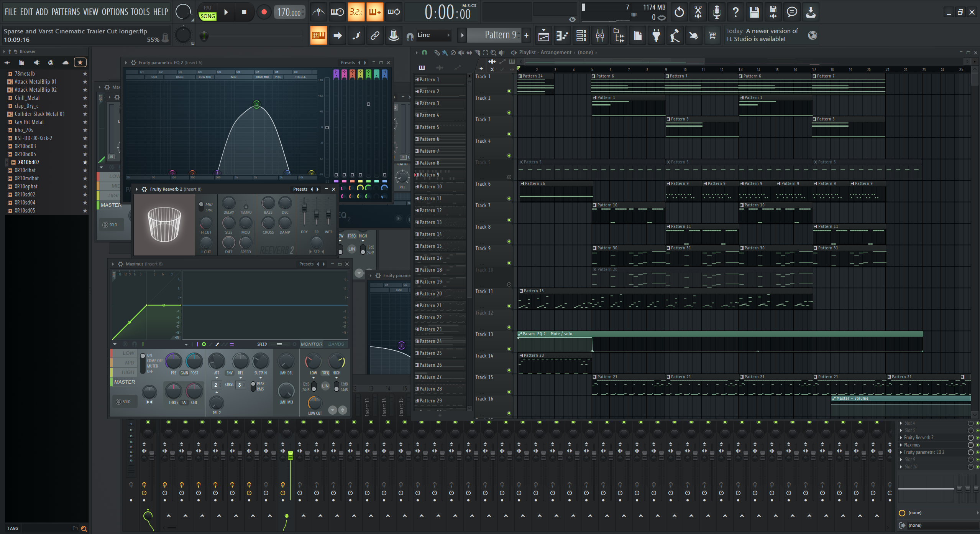This screenshot has width=980, height=534.
Task: Select the LOW band in Maximus
Action: (x=124, y=353)
